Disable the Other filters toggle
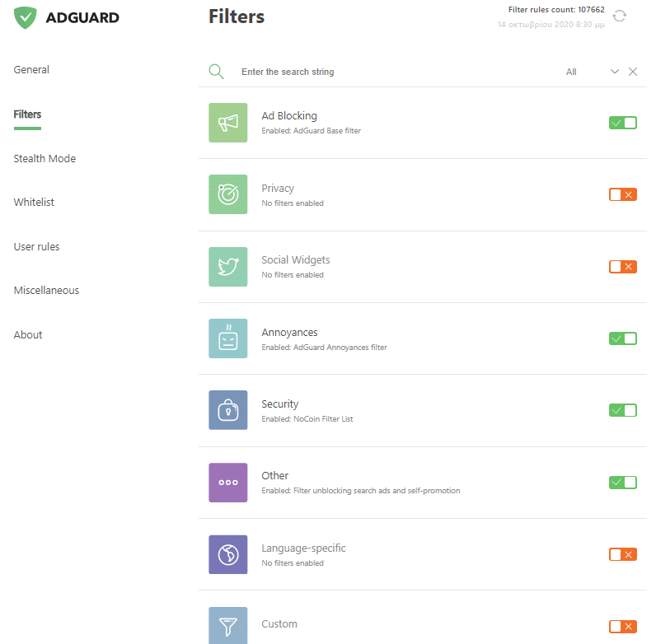The width and height of the screenshot is (656, 644). (622, 482)
